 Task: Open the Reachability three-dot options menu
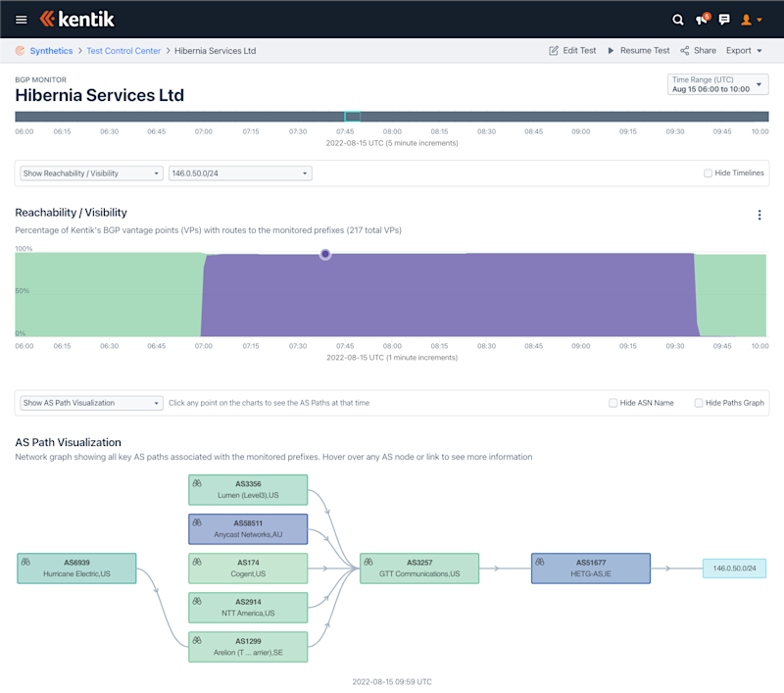759,215
